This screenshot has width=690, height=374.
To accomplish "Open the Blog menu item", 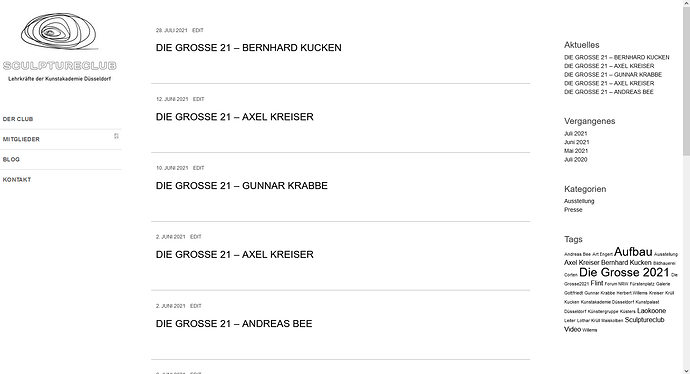I will point(11,159).
